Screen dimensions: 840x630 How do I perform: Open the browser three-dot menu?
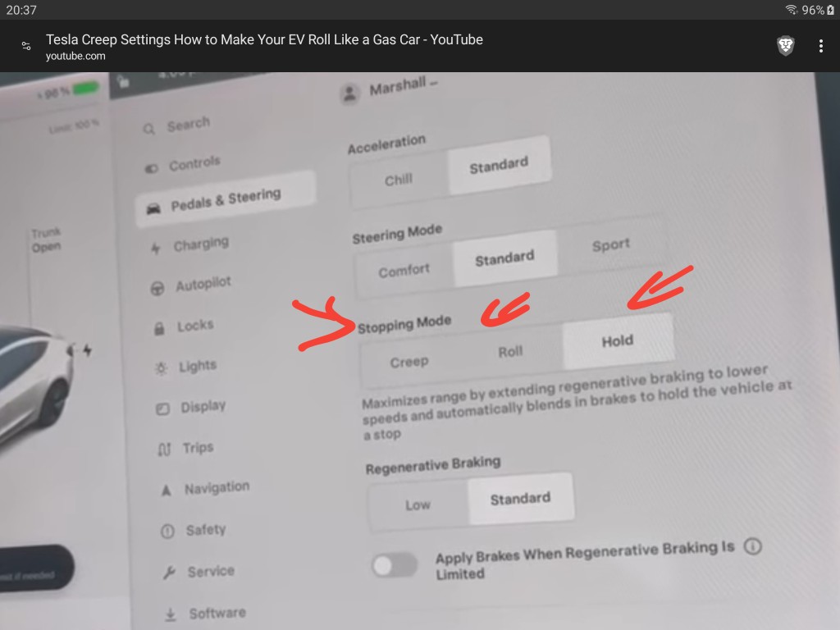(x=820, y=46)
